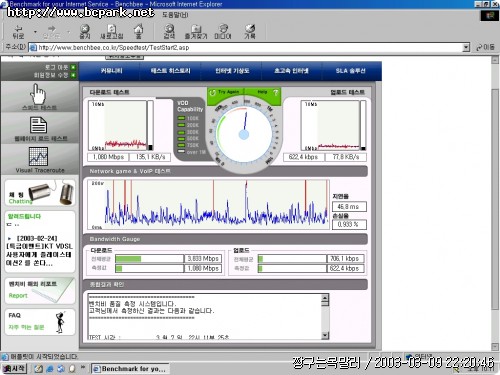Expand the Back button history arrow
The width and height of the screenshot is (500, 375).
point(35,32)
